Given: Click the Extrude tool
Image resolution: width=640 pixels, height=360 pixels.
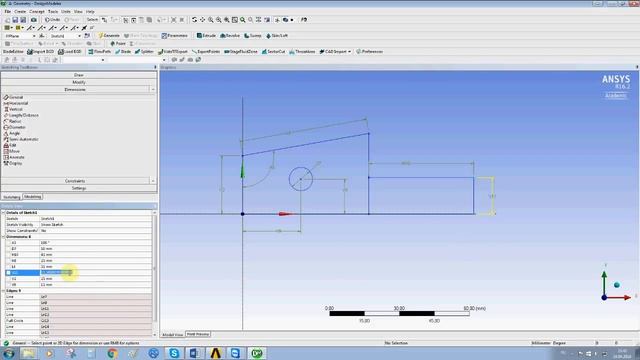Looking at the screenshot, I should tap(206, 36).
